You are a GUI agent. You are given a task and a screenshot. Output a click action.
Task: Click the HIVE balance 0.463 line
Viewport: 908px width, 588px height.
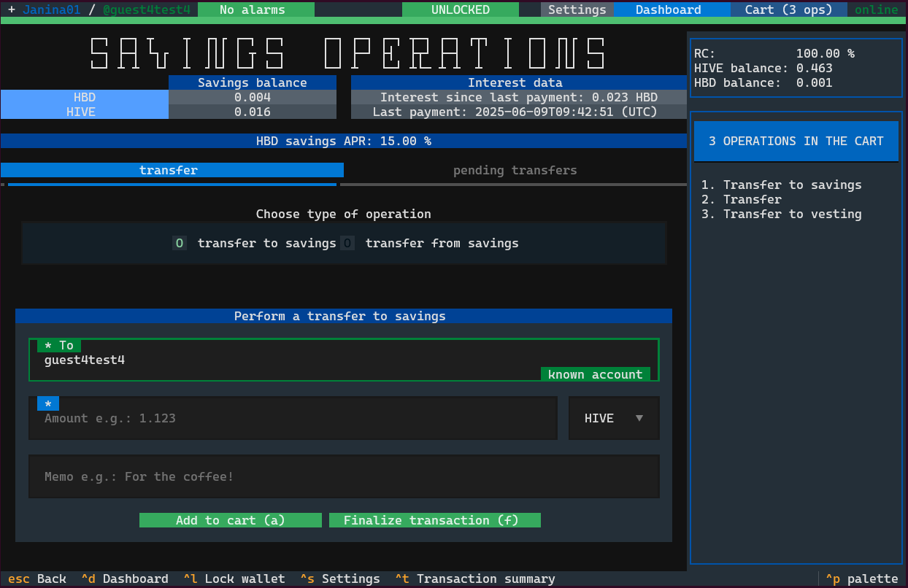coord(763,68)
